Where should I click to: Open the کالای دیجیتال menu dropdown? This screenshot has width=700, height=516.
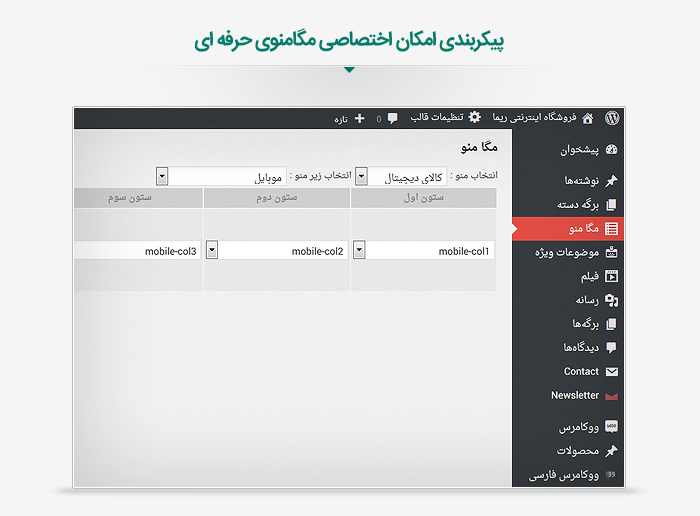coord(361,177)
